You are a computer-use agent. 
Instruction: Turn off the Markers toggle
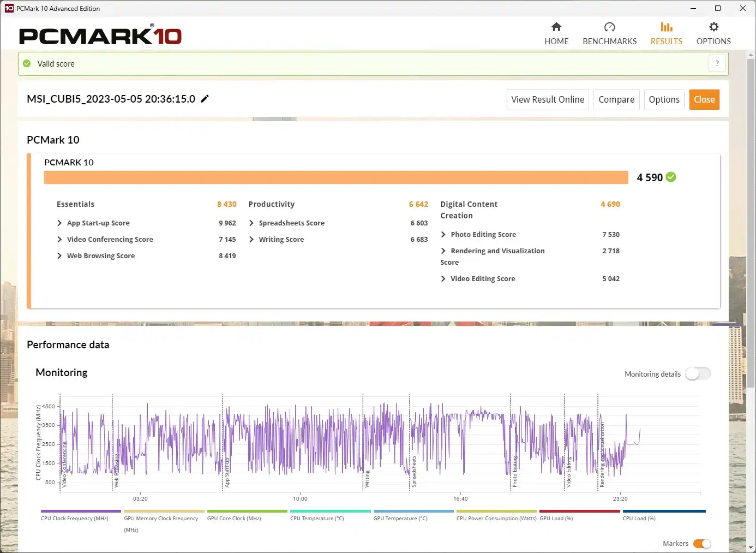[x=702, y=543]
